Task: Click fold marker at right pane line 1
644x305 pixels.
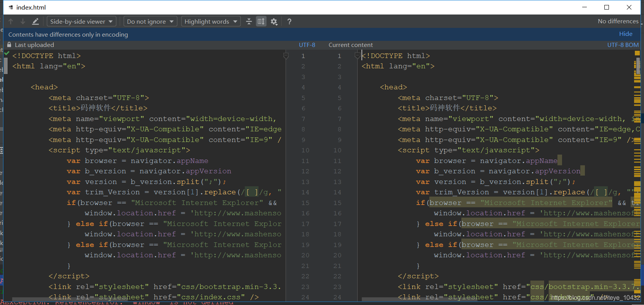Action: 357,56
